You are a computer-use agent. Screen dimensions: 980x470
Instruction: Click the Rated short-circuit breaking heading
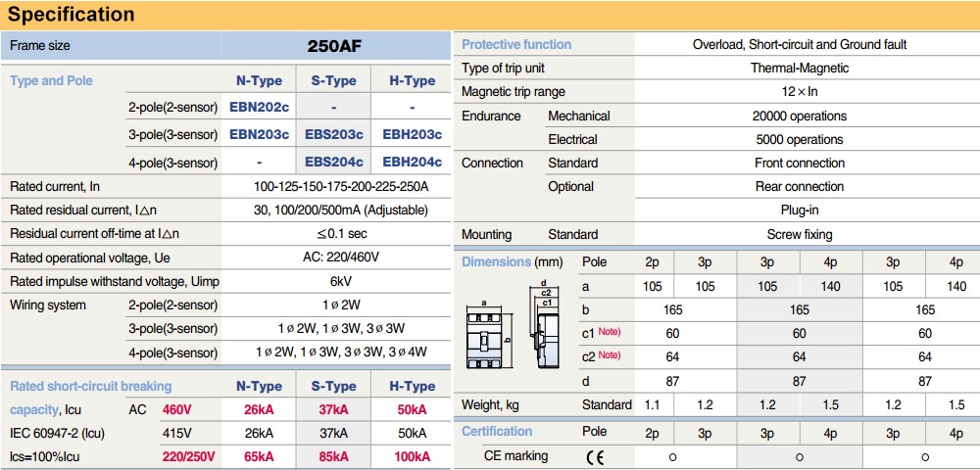(x=90, y=387)
